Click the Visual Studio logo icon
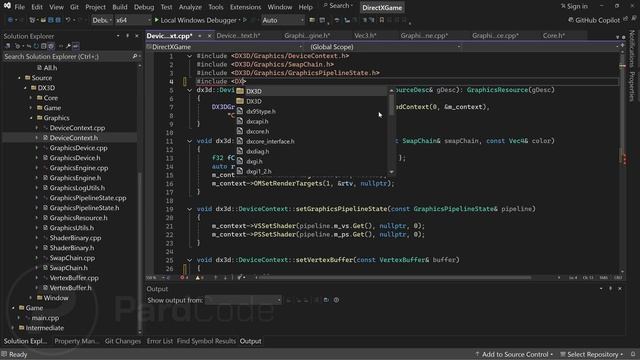 [x=7, y=6]
